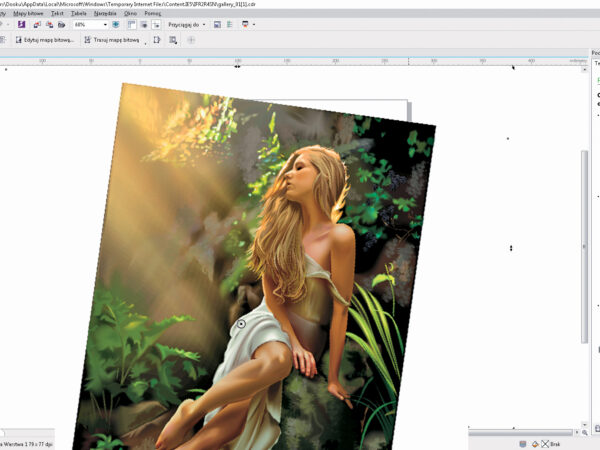Viewport: 600px width, 450px height.
Task: Expand the Trasuj mapę bitową dropdown arrow
Action: pyautogui.click(x=145, y=41)
